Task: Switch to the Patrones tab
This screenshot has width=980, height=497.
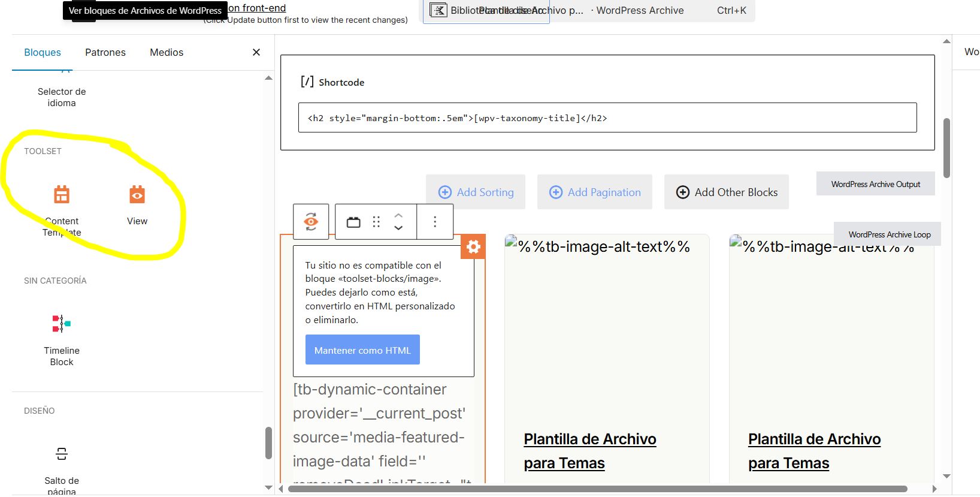Action: 105,53
